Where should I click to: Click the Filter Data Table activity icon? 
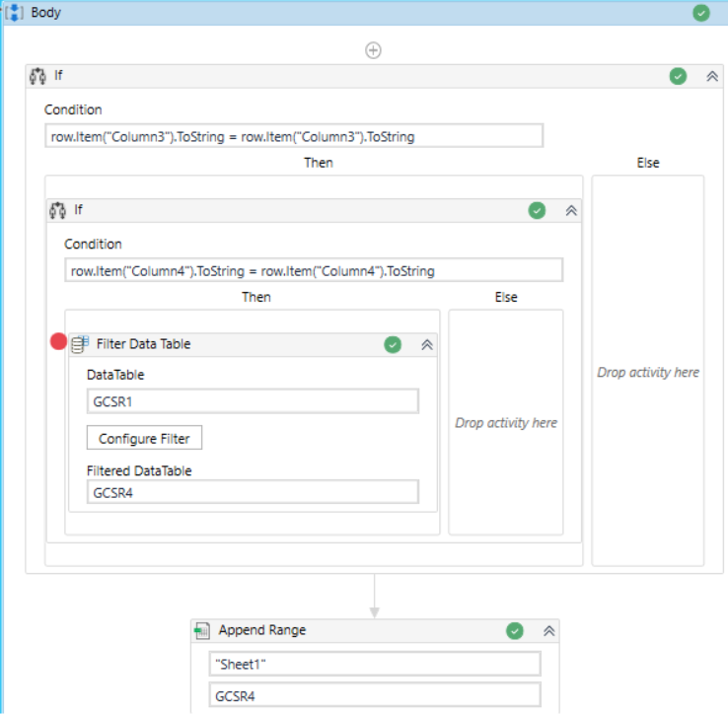pyautogui.click(x=80, y=344)
